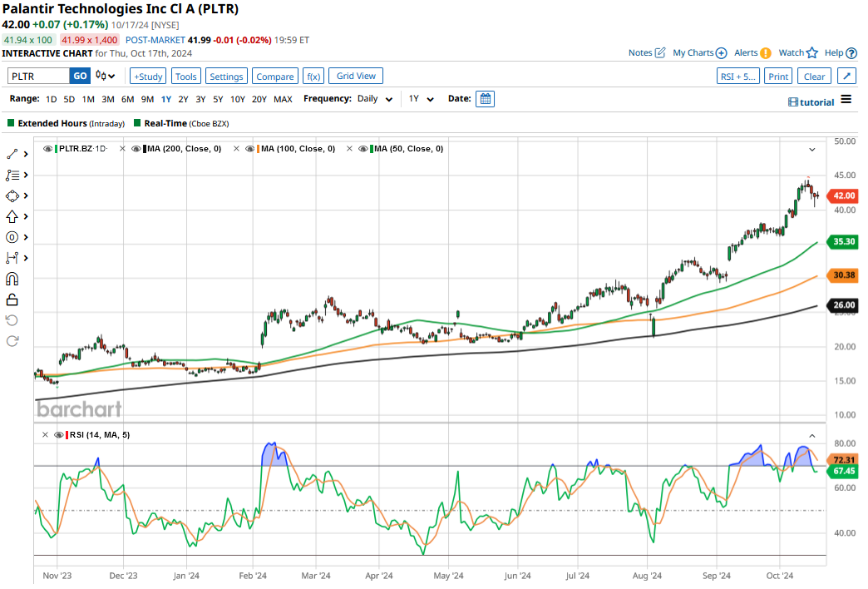Click the orange 30.38 MA value label
Image resolution: width=868 pixels, height=589 pixels.
pyautogui.click(x=842, y=275)
